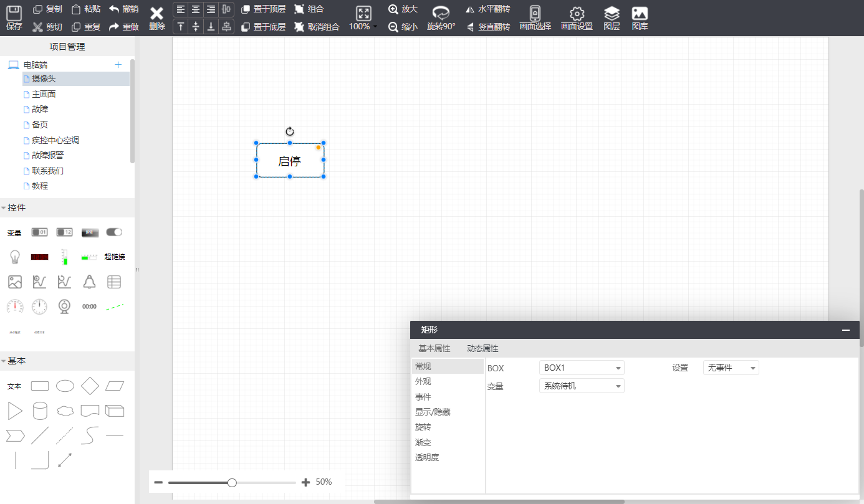This screenshot has width=864, height=504.
Task: Rotate selection with 旋转90° icon
Action: [441, 13]
